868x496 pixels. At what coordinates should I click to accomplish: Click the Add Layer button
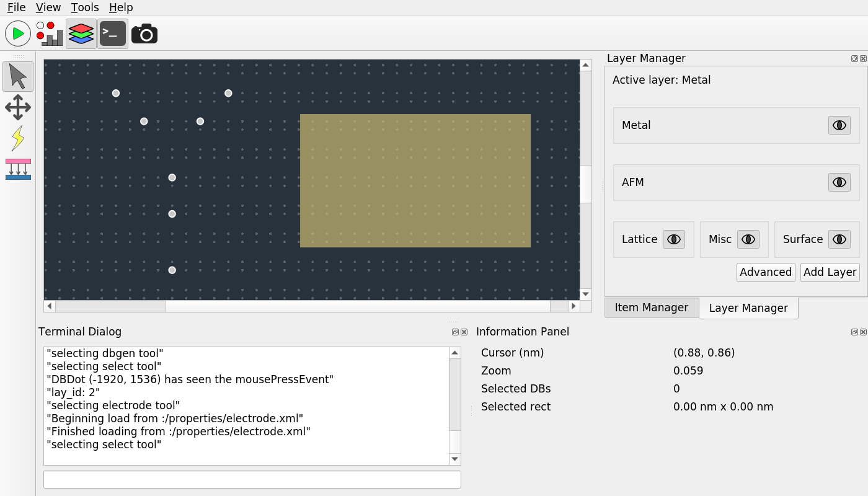point(830,272)
